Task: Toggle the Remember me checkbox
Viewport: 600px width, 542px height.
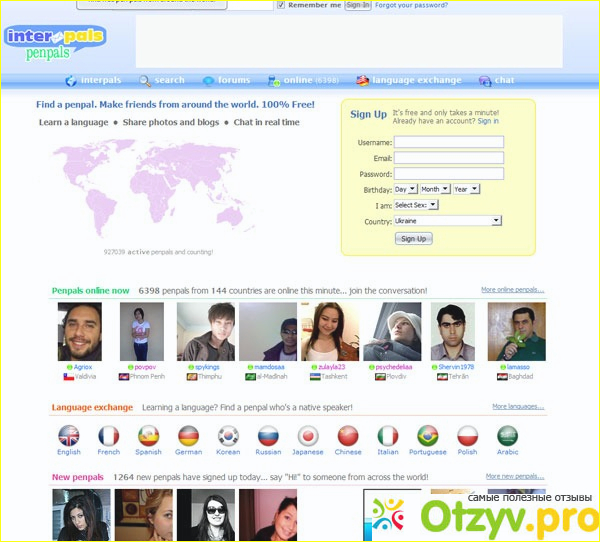Action: click(x=280, y=5)
